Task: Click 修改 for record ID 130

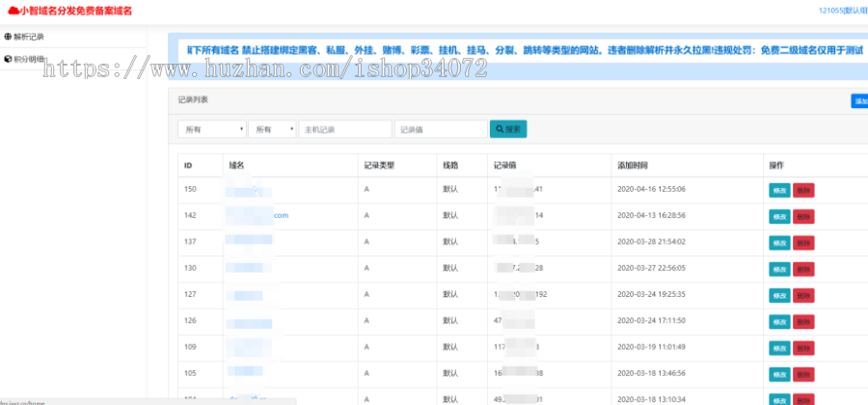Action: tap(779, 269)
